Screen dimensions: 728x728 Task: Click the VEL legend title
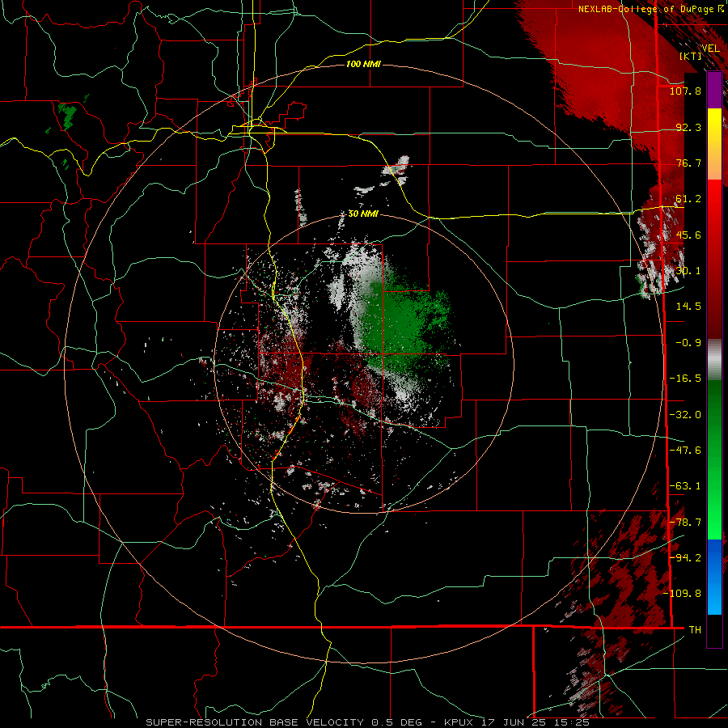click(710, 48)
